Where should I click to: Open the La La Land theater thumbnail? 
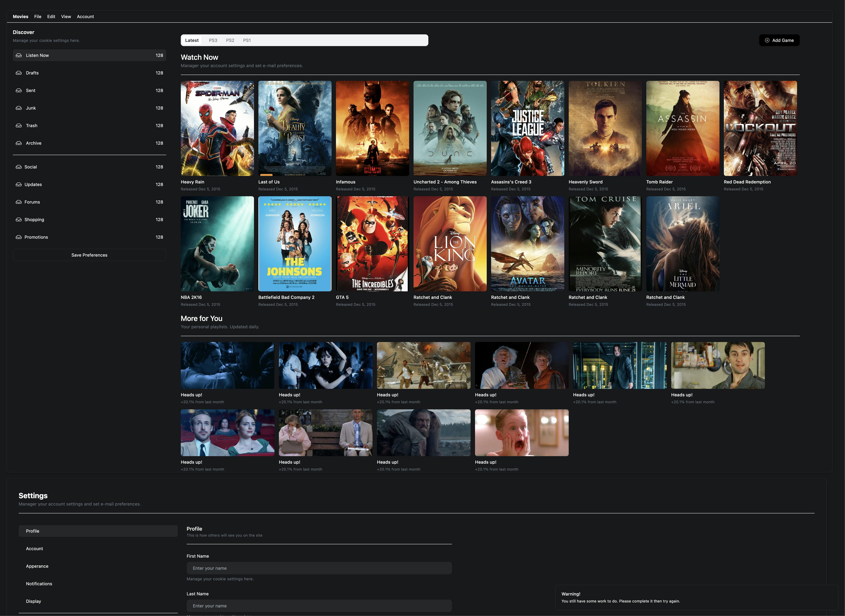(228, 433)
